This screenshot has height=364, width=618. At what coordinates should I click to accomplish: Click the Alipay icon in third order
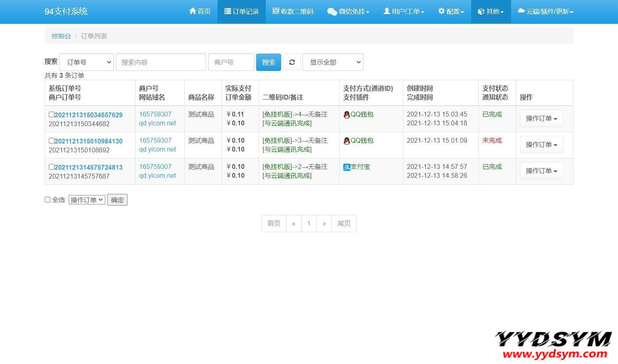click(x=347, y=167)
